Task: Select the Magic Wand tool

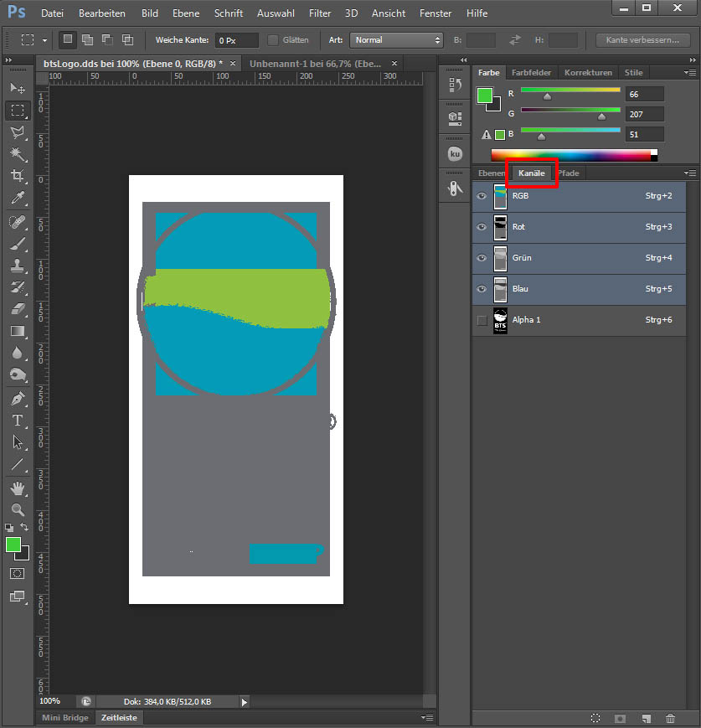Action: [x=17, y=154]
